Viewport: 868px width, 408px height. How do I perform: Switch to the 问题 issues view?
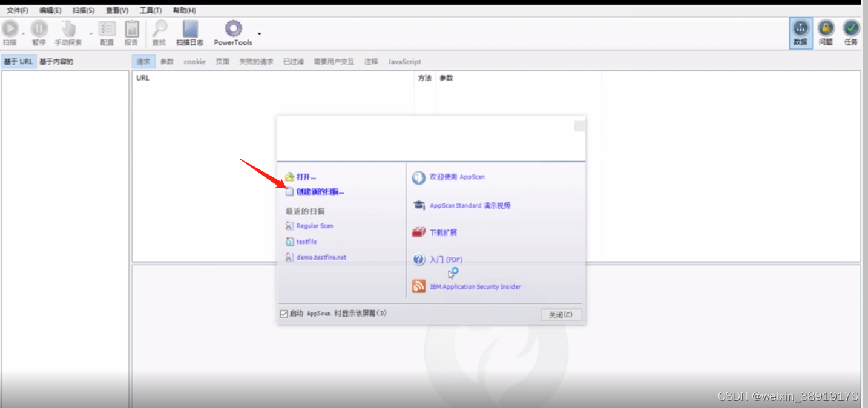point(826,33)
